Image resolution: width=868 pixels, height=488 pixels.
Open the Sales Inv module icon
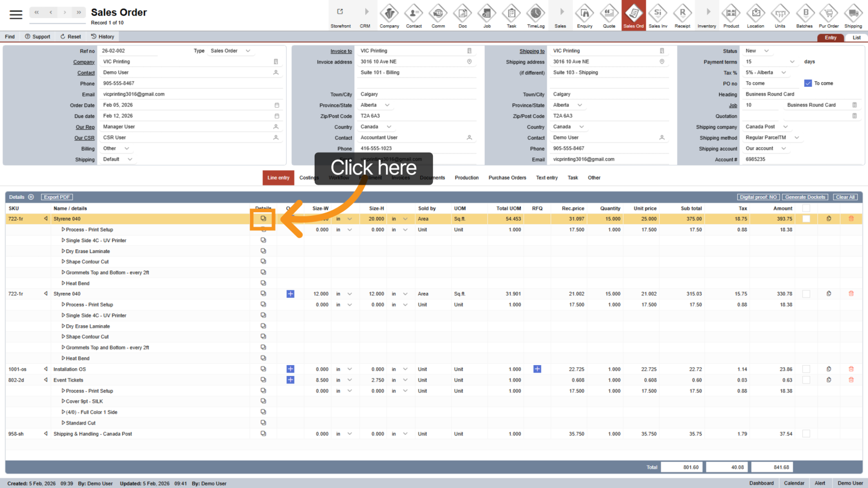pos(658,16)
